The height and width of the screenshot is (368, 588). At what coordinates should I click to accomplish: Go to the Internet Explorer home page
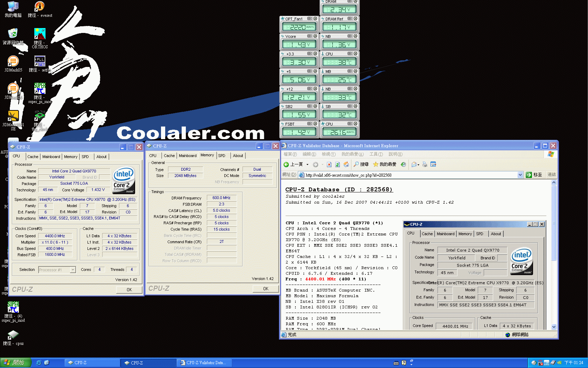[x=346, y=164]
